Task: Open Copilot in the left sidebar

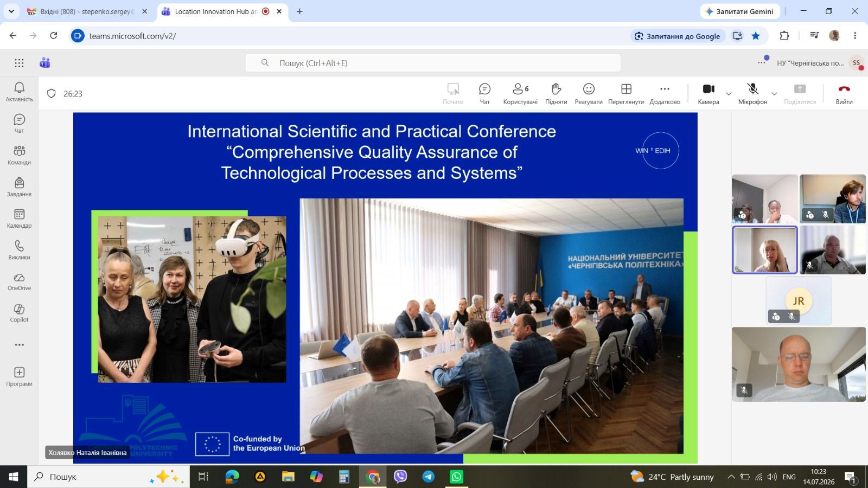Action: [x=19, y=313]
